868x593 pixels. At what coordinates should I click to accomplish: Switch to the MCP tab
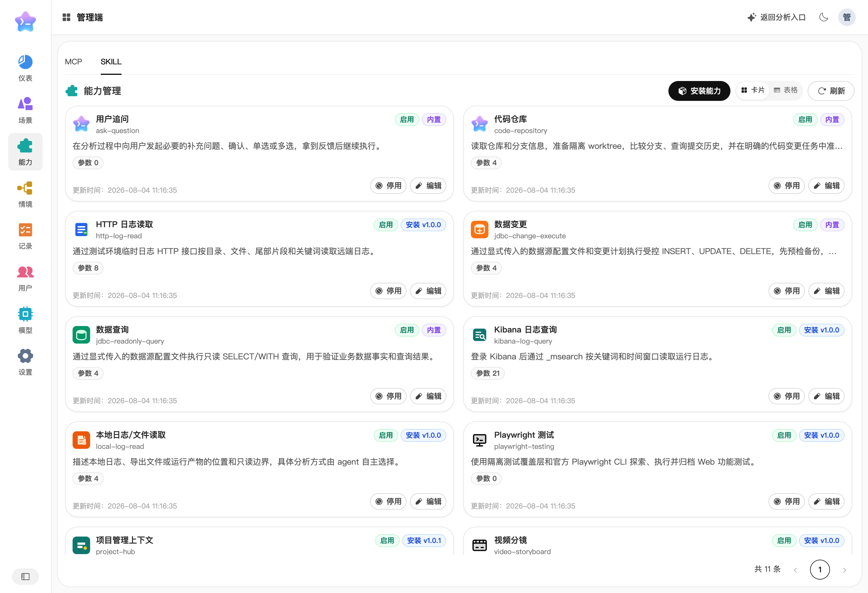coord(73,62)
